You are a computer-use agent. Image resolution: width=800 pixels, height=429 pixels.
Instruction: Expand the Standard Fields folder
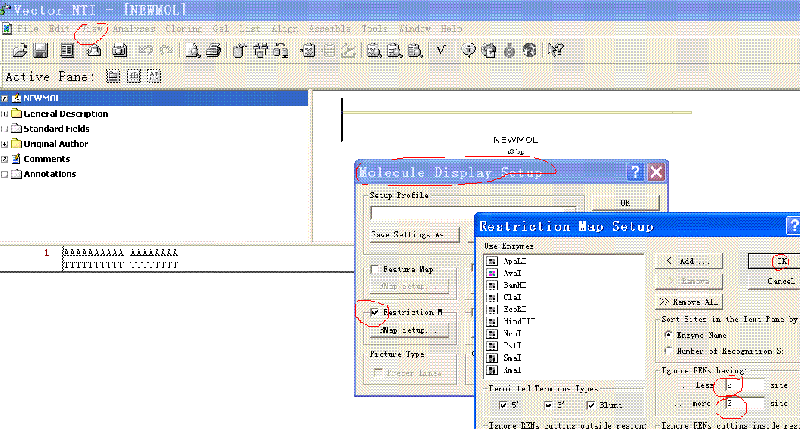coord(5,129)
